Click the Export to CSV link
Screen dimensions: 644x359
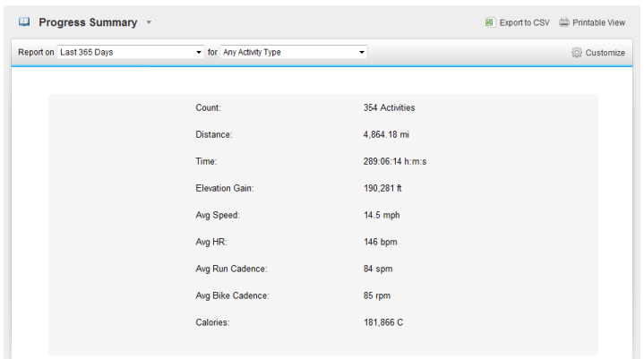click(x=524, y=22)
